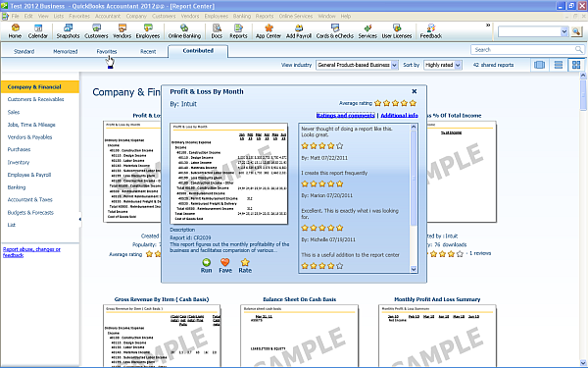
Task: Select Company & Financial category
Action: pos(40,86)
